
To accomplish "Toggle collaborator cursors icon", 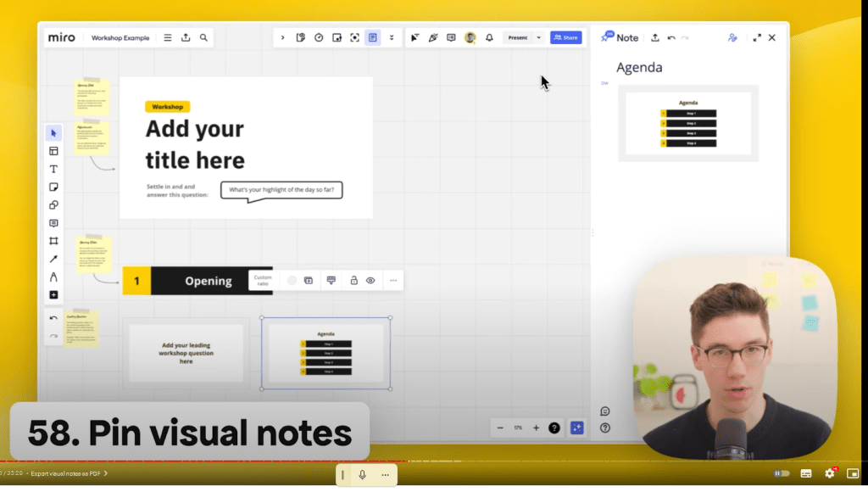I will click(415, 37).
